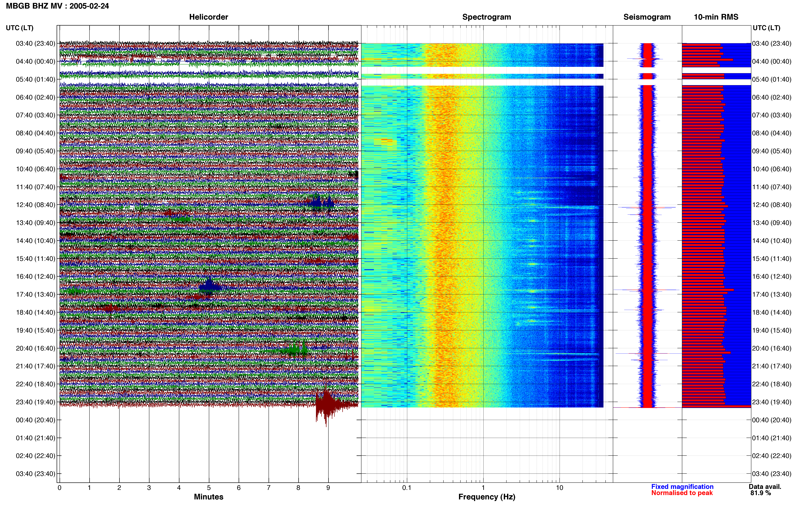Click the left "UTC (LT)" axis header

tap(20, 28)
